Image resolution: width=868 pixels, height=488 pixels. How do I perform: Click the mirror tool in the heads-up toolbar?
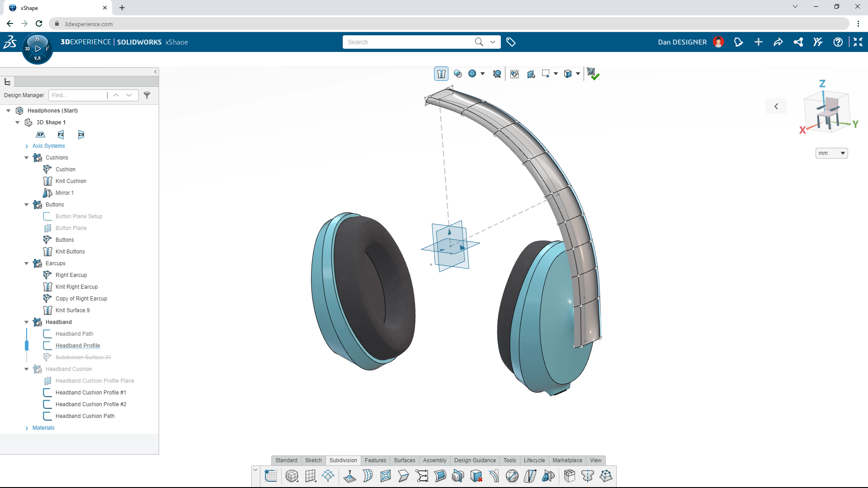tap(531, 74)
